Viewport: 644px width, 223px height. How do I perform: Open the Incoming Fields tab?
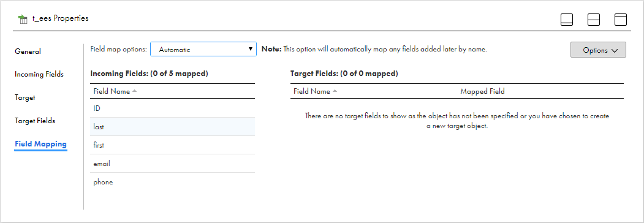(39, 74)
